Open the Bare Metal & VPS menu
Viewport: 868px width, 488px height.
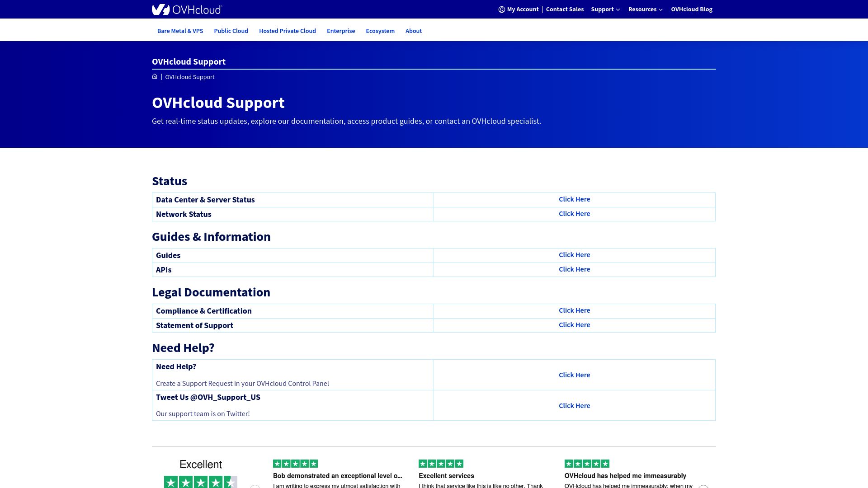coord(180,31)
